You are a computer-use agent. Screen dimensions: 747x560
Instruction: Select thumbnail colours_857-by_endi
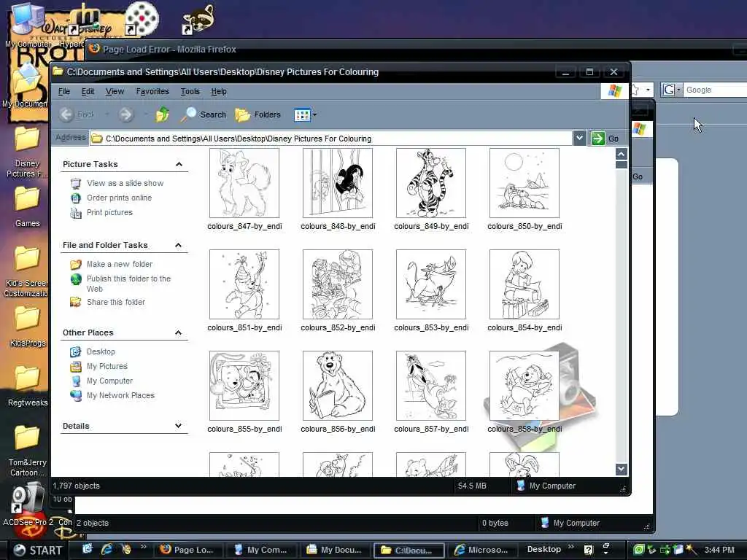coord(431,386)
